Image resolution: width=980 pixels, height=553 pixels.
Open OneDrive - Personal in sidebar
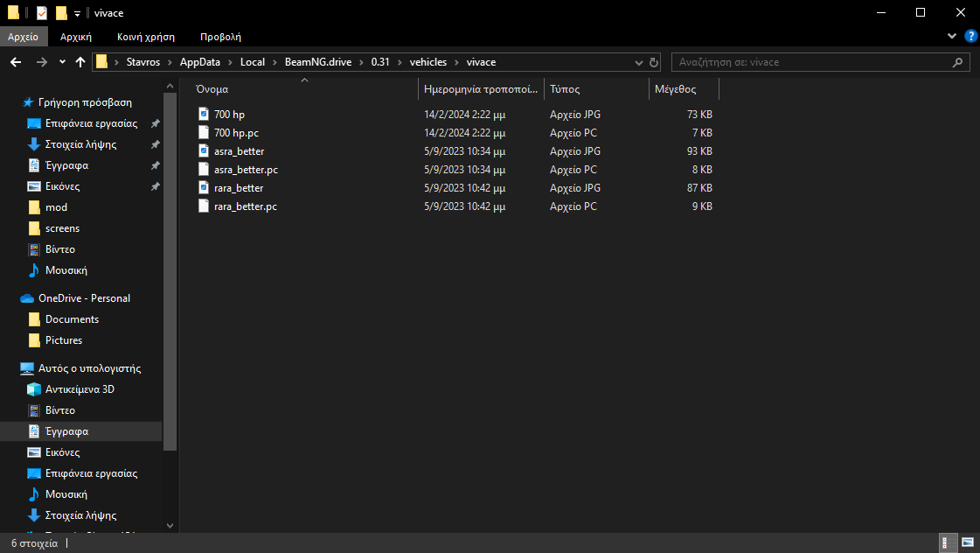point(84,297)
